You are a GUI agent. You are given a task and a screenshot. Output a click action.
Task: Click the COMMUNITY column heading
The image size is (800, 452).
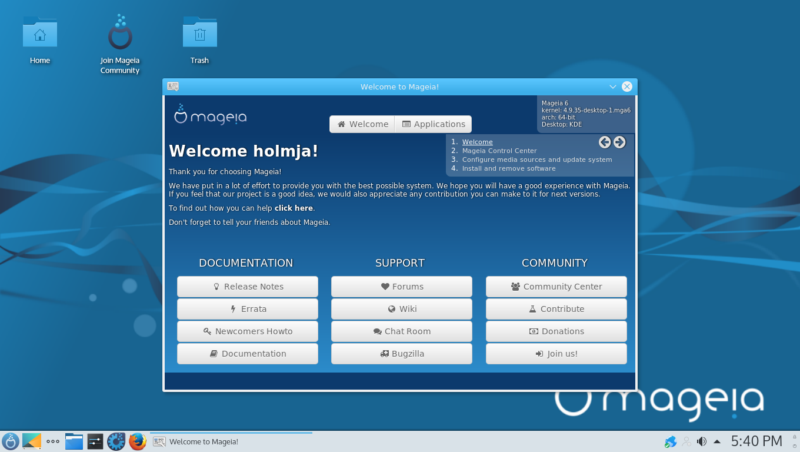pos(555,263)
